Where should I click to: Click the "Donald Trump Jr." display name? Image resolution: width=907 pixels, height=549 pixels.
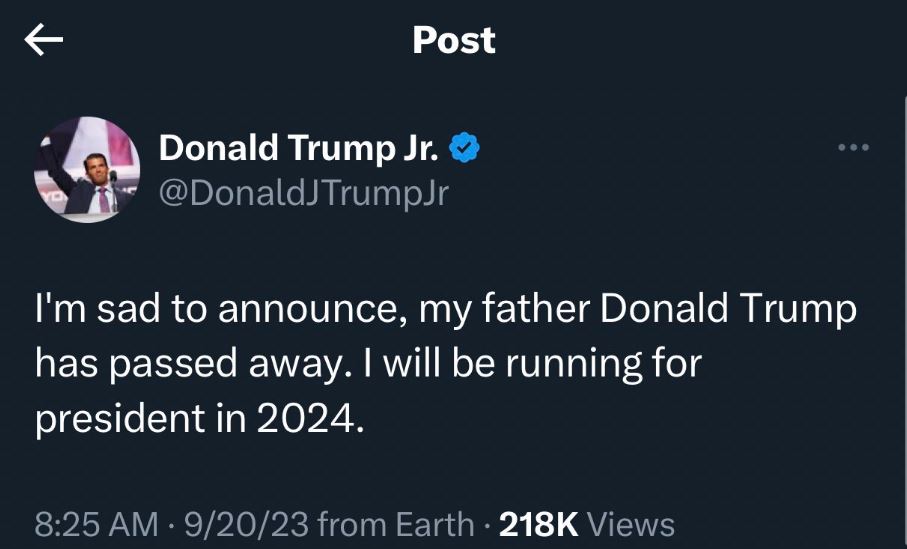tap(298, 148)
